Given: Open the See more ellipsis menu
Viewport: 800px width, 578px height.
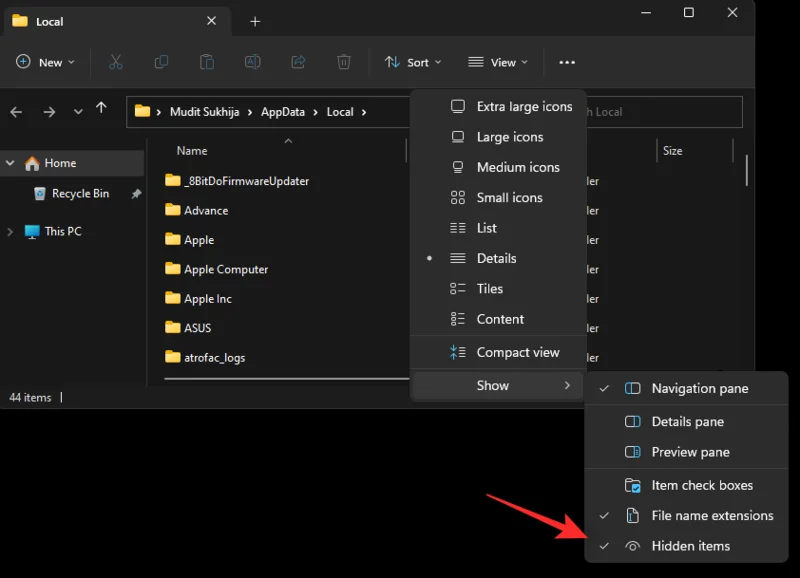Looking at the screenshot, I should (x=567, y=62).
